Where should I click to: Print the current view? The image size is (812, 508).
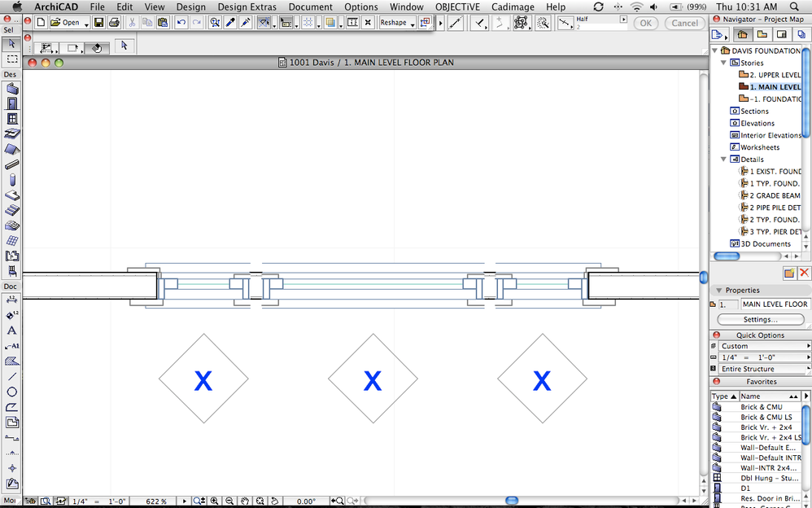click(115, 22)
